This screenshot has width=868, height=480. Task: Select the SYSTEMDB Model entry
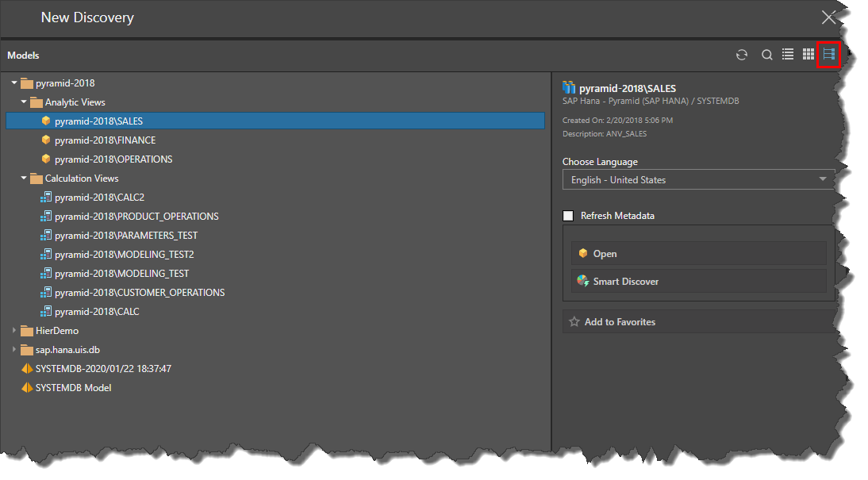(x=74, y=387)
